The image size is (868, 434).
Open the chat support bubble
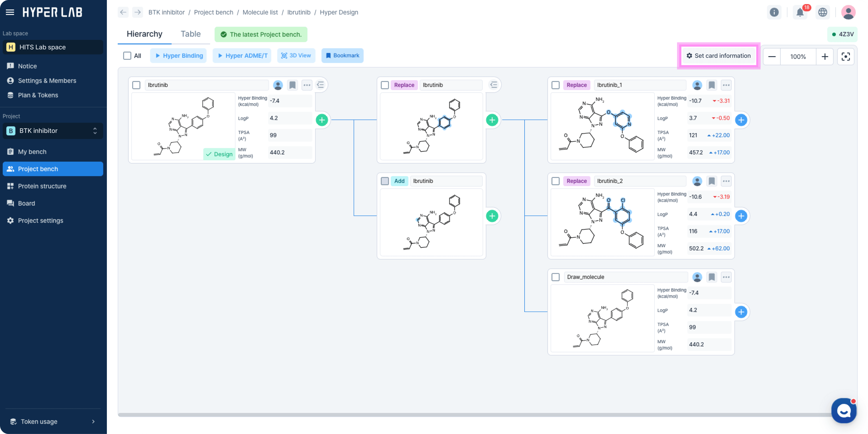pos(844,411)
